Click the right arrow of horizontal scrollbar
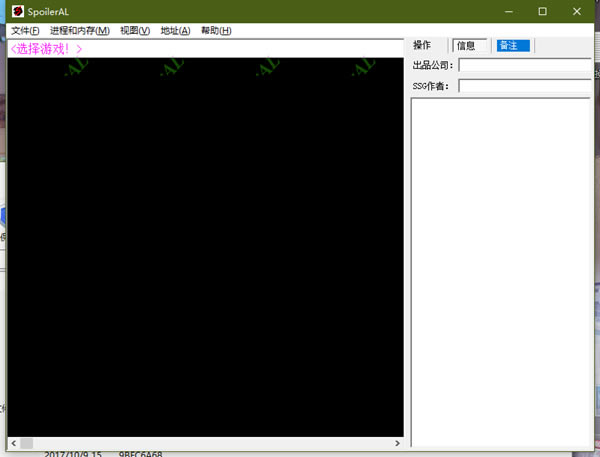600x457 pixels. 397,443
